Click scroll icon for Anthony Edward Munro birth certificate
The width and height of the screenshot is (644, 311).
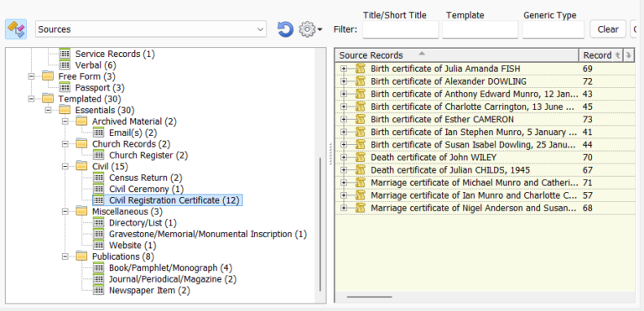click(361, 94)
